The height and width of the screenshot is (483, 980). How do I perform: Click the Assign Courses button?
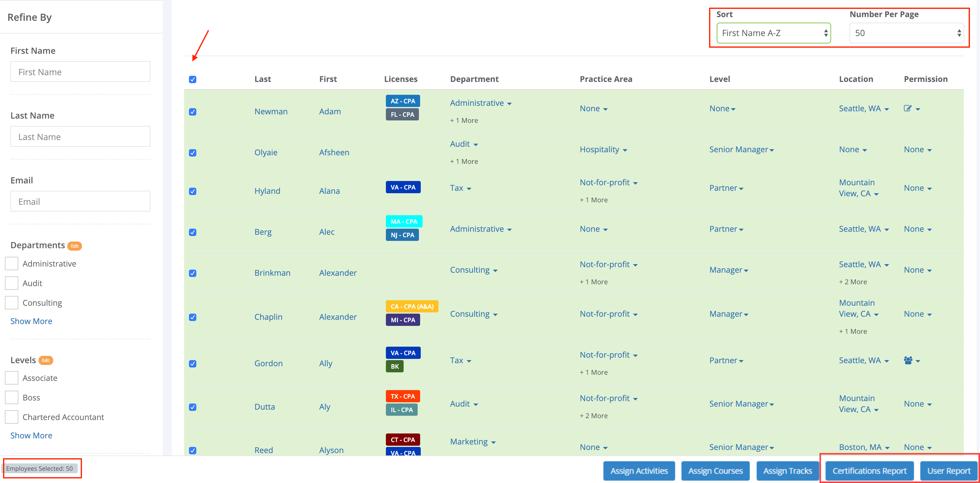(x=715, y=471)
